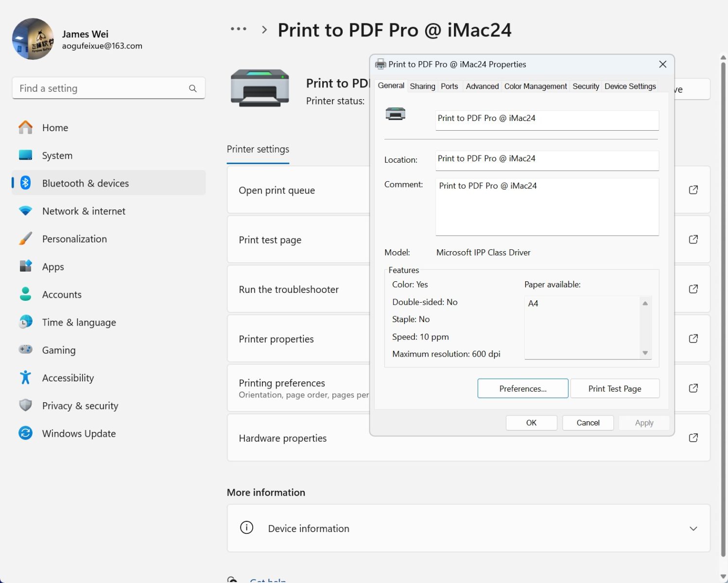Switch to the Security tab

pos(586,86)
